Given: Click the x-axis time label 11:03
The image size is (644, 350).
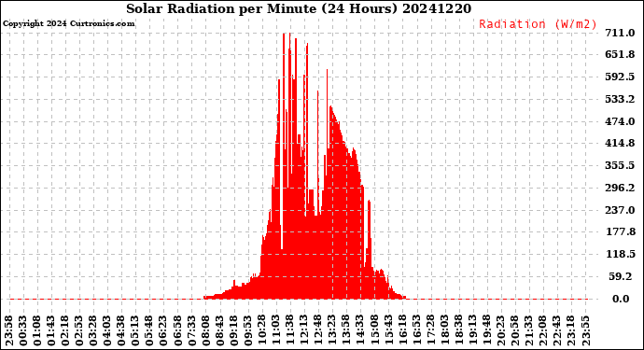Looking at the screenshot, I should tap(276, 331).
